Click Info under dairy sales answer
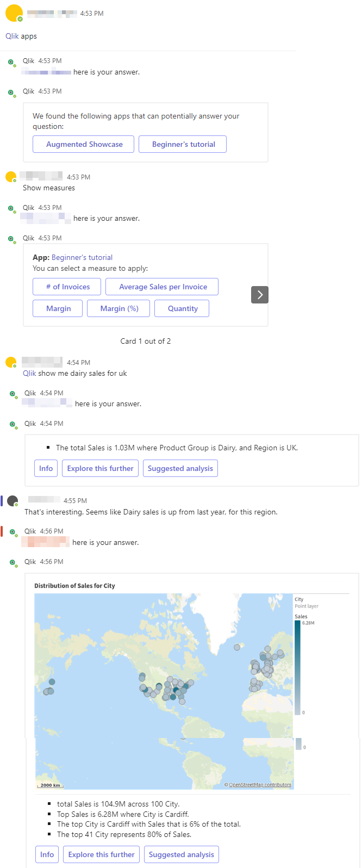The image size is (362, 868). [46, 468]
